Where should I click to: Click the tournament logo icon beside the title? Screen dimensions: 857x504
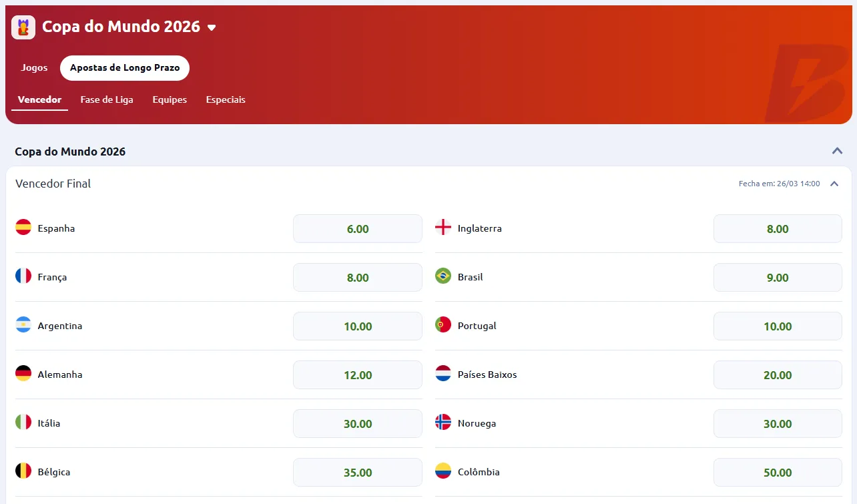pyautogui.click(x=22, y=27)
